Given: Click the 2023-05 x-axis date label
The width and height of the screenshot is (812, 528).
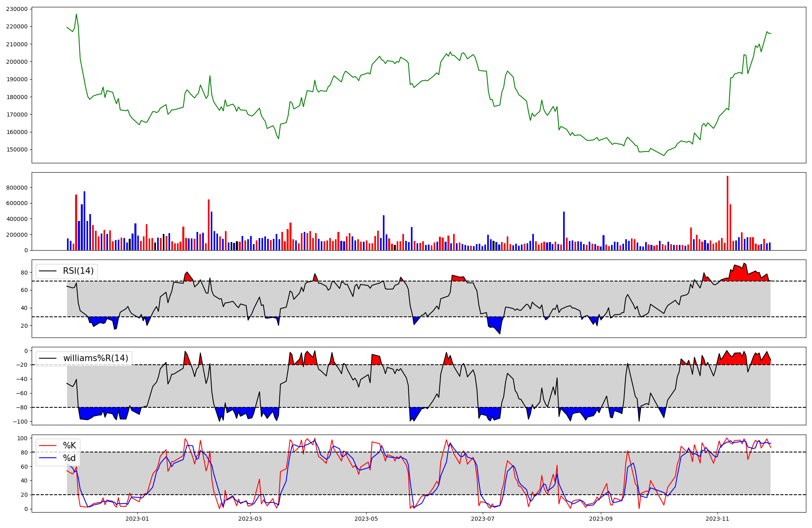Looking at the screenshot, I should 366,519.
